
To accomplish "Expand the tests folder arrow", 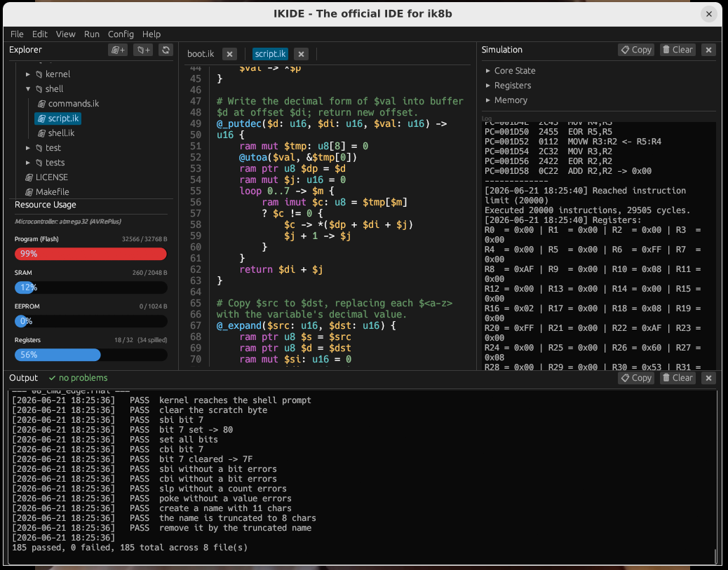I will point(28,163).
